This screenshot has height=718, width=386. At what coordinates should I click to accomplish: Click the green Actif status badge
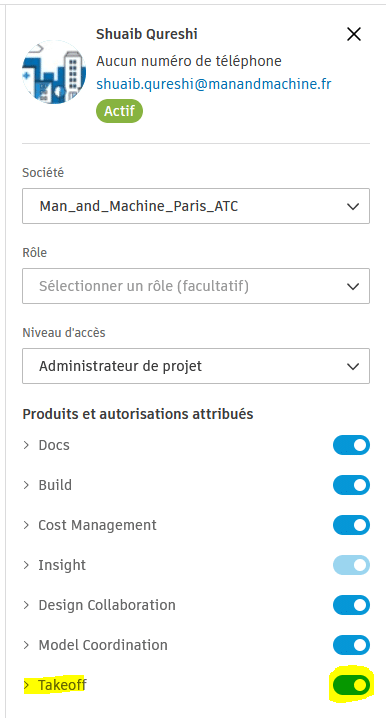(119, 112)
